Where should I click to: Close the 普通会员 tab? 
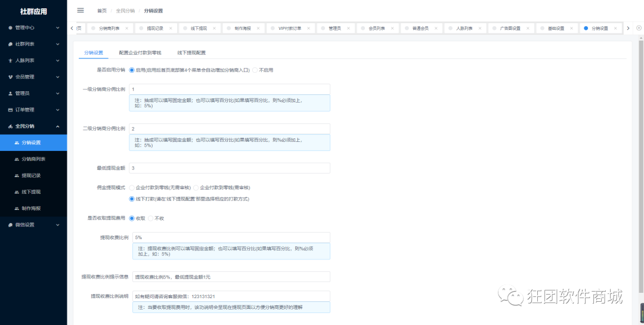tap(436, 29)
